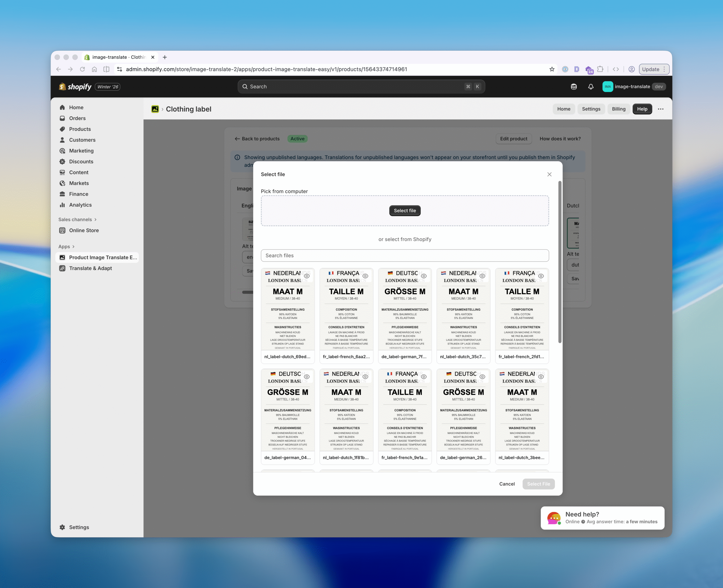Open Discounts in sidebar

81,161
